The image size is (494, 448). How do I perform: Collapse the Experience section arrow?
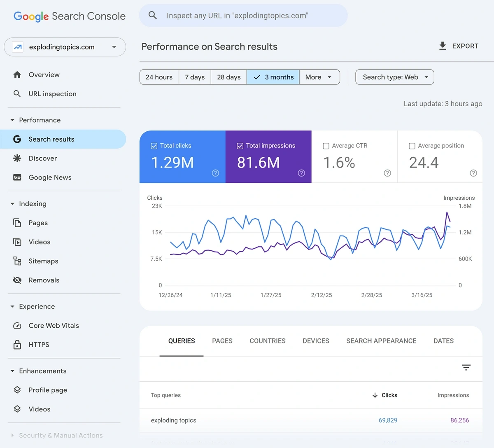(12, 306)
